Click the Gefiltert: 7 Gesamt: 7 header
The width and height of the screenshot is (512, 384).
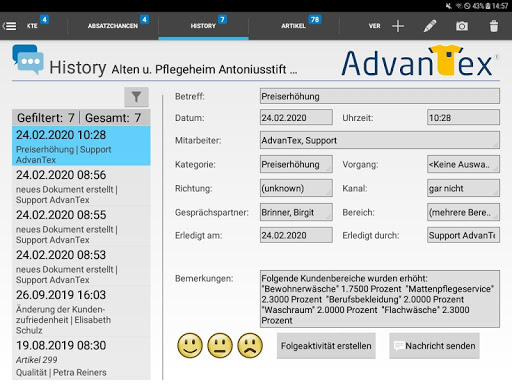tap(81, 117)
